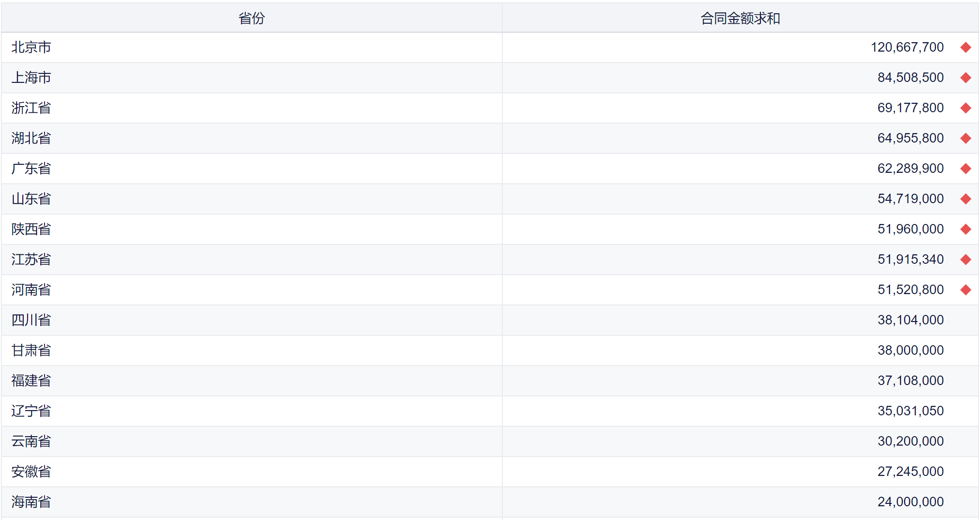The width and height of the screenshot is (980, 520).
Task: Click red diamond icon in 陕西省 row
Action: (965, 229)
